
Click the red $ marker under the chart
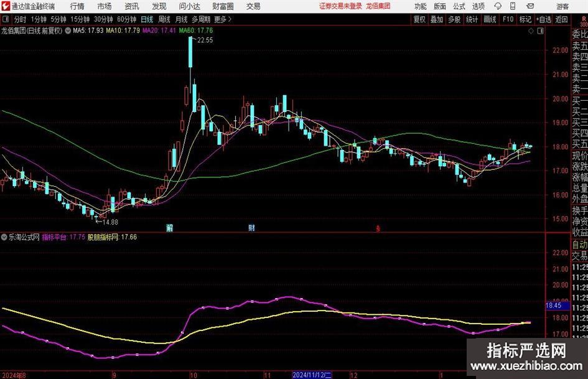pyautogui.click(x=377, y=228)
